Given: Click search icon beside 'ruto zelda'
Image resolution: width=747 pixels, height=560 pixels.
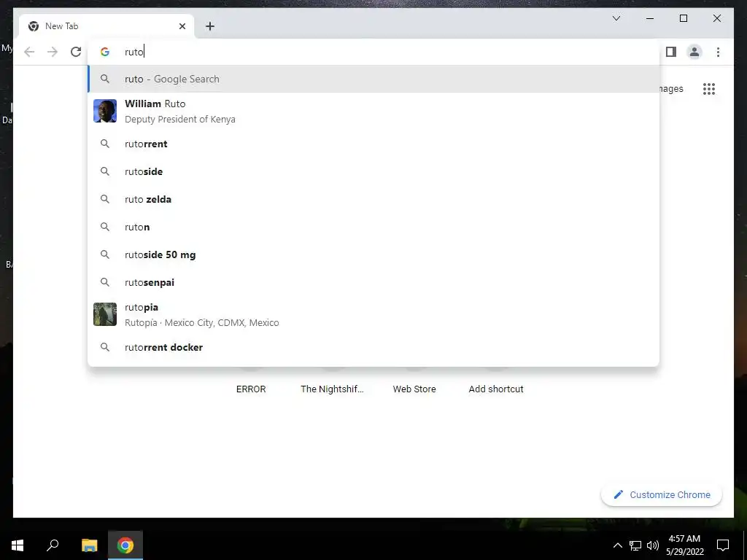Looking at the screenshot, I should tap(105, 199).
